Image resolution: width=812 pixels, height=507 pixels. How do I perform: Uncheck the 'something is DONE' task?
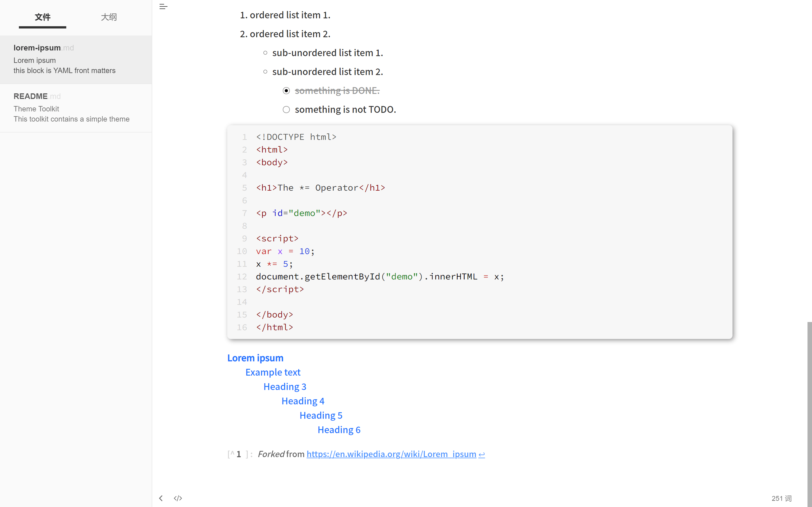[x=286, y=91]
